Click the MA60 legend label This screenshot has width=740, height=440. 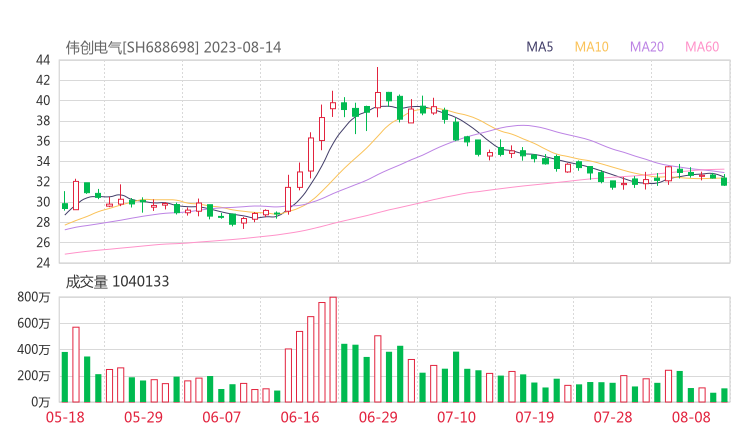click(x=702, y=47)
